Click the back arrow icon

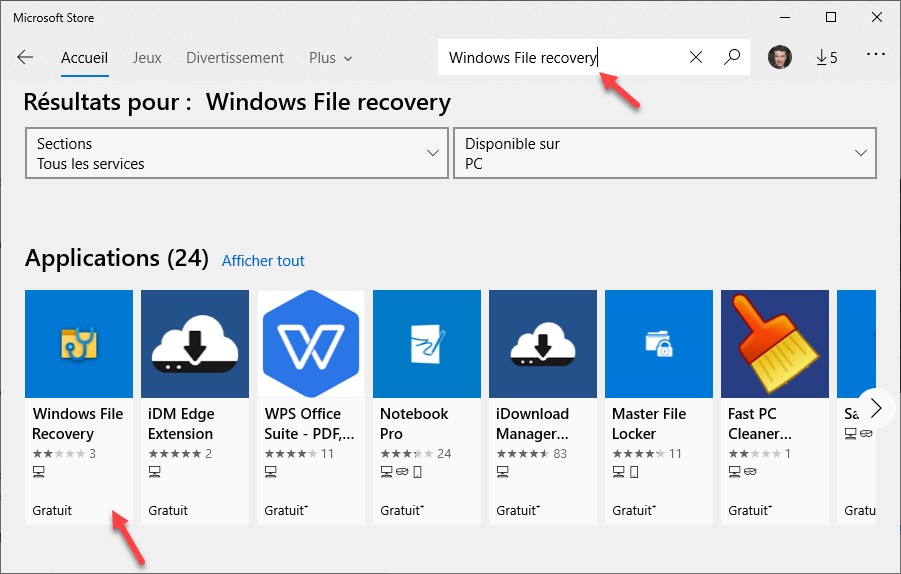[25, 58]
